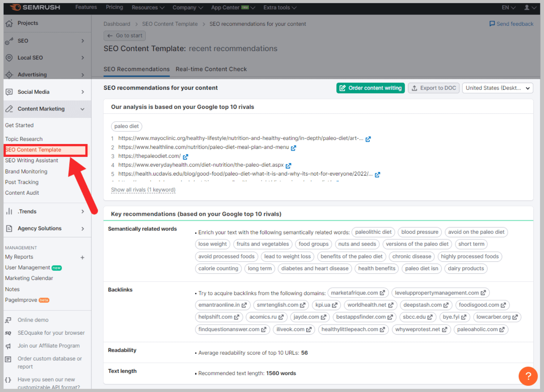Click the Online demo icon

coord(8,320)
